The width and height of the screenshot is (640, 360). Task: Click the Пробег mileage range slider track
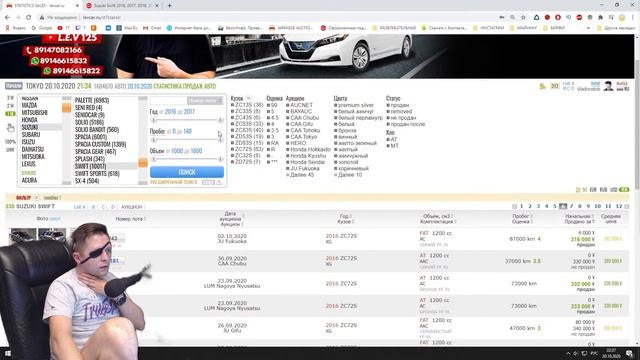tap(187, 140)
